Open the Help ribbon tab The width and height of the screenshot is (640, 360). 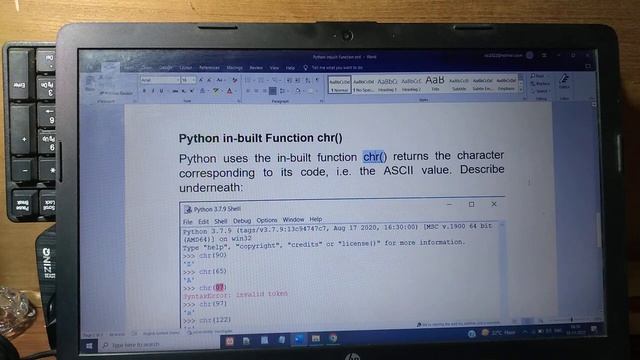(x=290, y=68)
